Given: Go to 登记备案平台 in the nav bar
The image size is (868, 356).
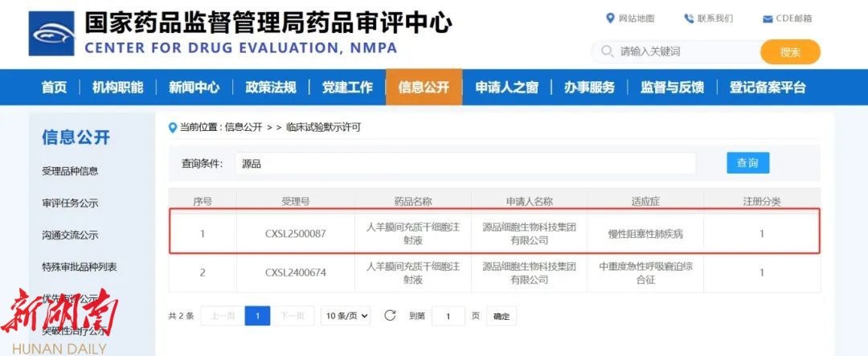Looking at the screenshot, I should pyautogui.click(x=767, y=88).
